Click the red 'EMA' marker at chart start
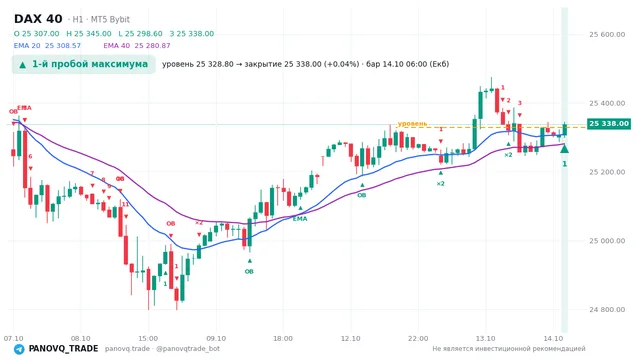Image resolution: width=640 pixels, height=360 pixels. (x=24, y=108)
